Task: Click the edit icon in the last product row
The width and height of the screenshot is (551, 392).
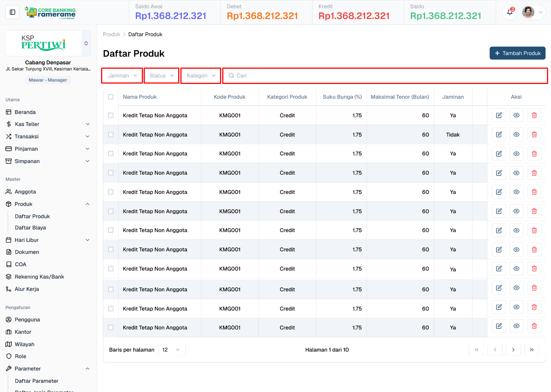Action: click(499, 326)
